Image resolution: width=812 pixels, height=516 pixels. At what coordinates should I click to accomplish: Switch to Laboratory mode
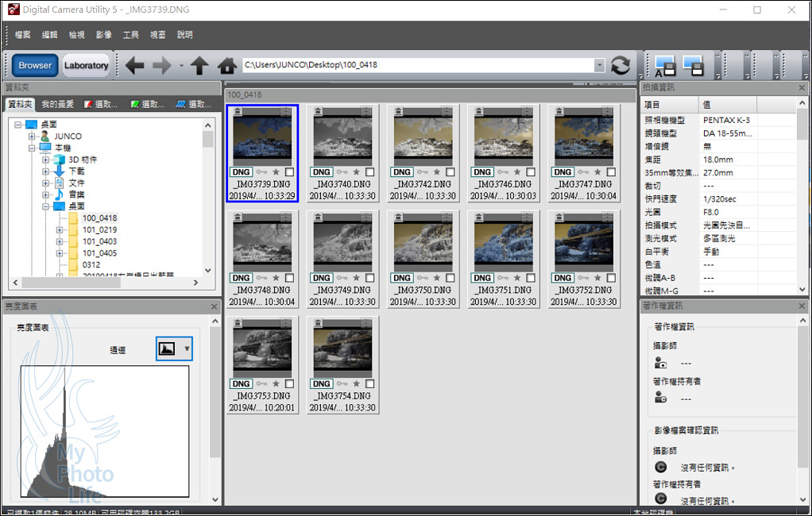point(86,65)
